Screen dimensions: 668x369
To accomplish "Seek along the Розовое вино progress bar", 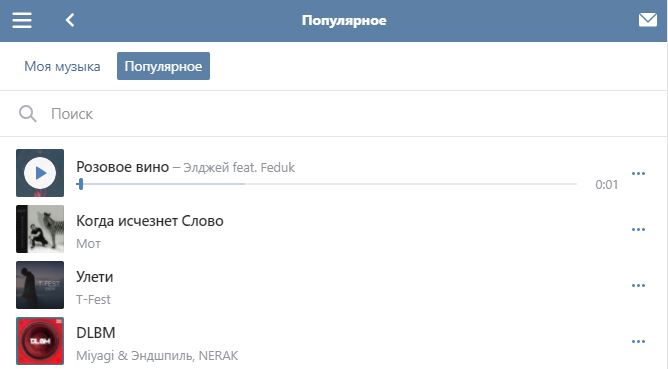I will pyautogui.click(x=326, y=184).
